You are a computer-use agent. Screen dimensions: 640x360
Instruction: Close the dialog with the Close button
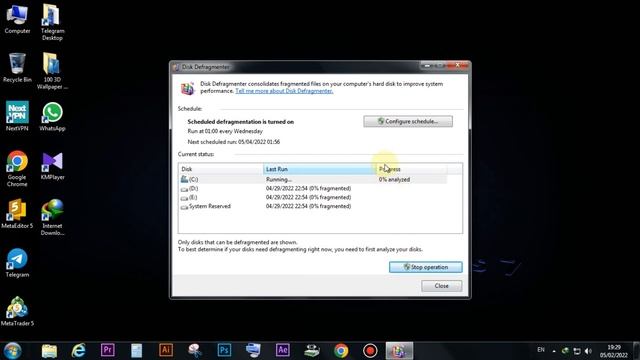(442, 286)
